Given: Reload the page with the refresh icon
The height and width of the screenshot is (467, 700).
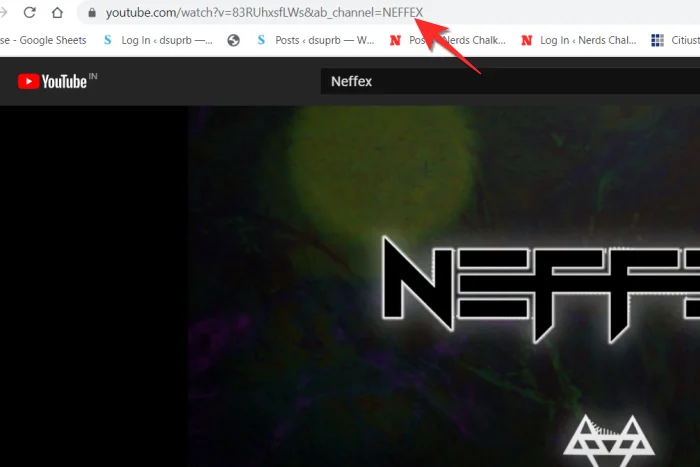Looking at the screenshot, I should (x=30, y=13).
